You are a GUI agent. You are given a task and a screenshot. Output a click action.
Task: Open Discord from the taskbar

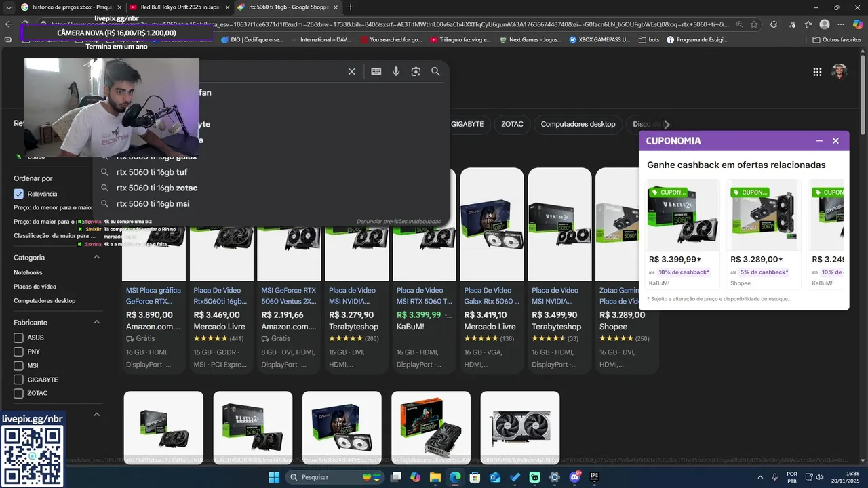click(575, 477)
